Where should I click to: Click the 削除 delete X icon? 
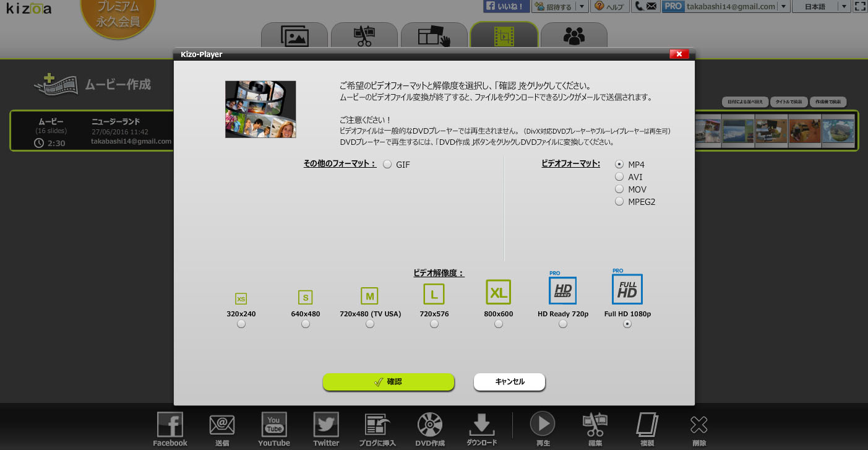[698, 425]
